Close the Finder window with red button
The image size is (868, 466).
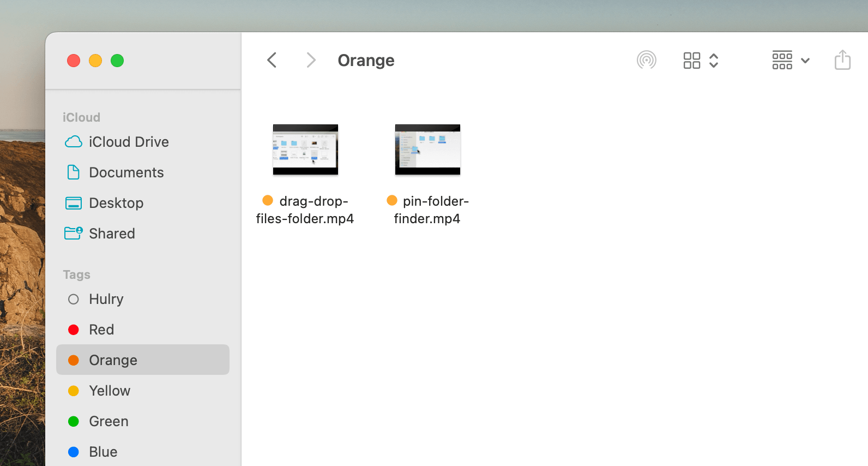(x=74, y=61)
